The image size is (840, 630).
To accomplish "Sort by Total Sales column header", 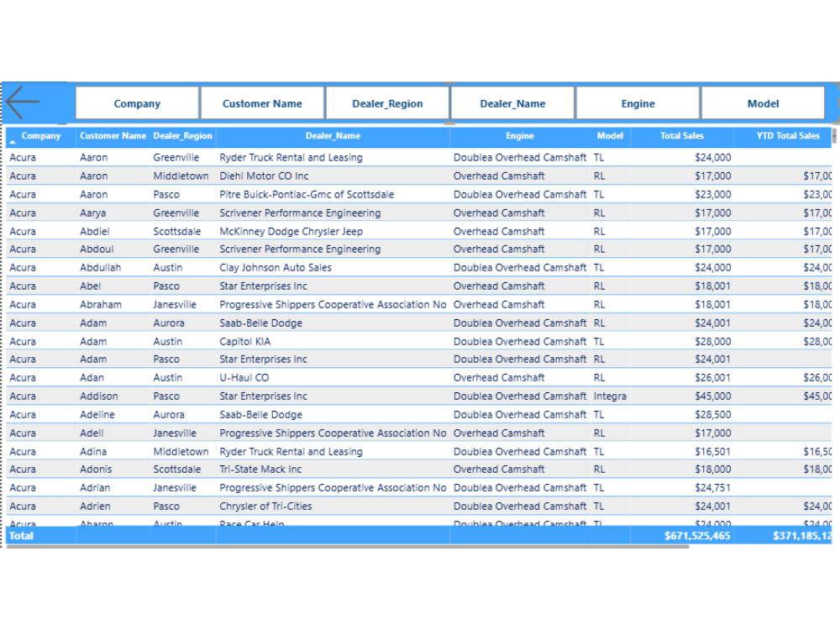I will 681,136.
